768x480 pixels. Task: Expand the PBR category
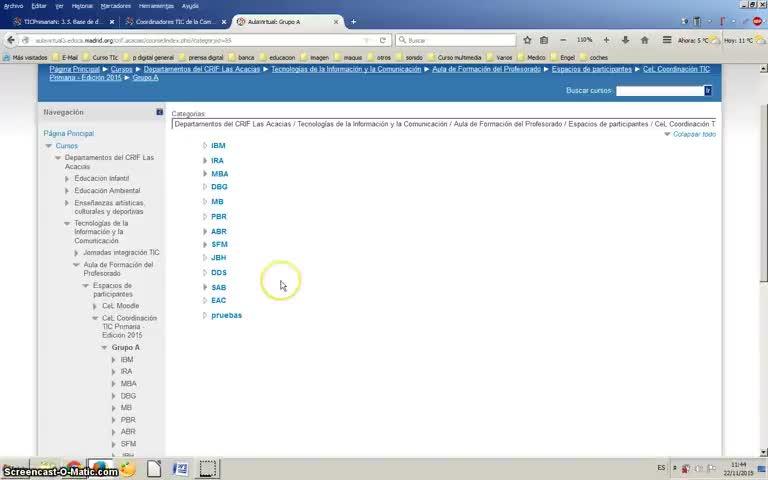tap(205, 216)
